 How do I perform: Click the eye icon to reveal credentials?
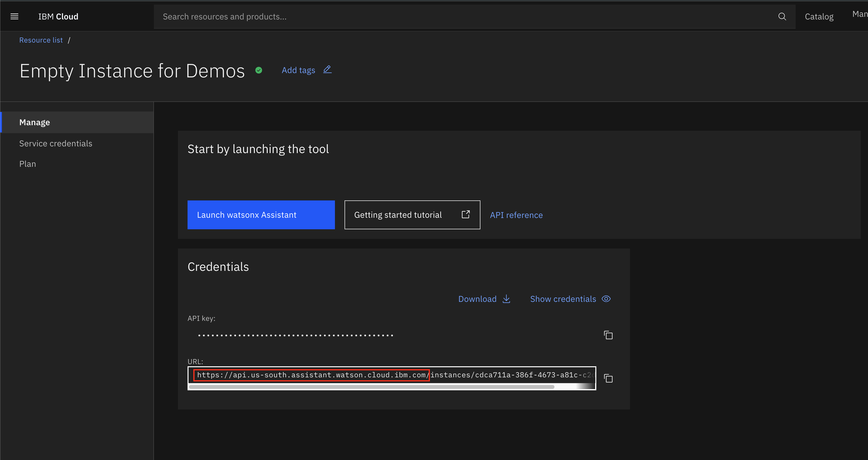606,299
